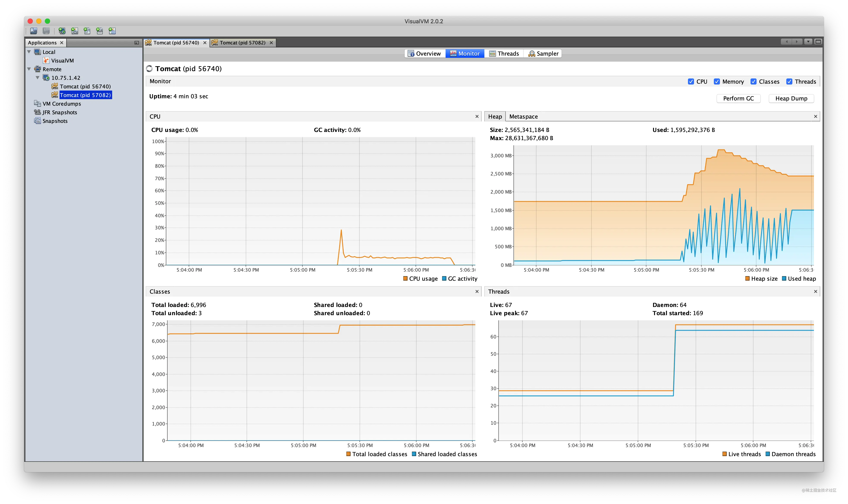Select the Tomcat (pid 56740) editor tab
Image resolution: width=848 pixels, height=504 pixels.
tap(176, 43)
